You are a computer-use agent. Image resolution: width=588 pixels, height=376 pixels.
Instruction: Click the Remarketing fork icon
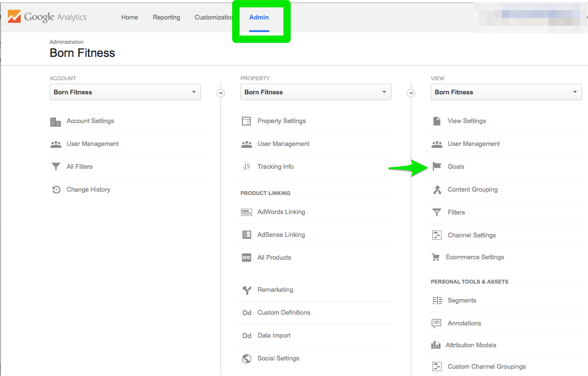(x=247, y=290)
